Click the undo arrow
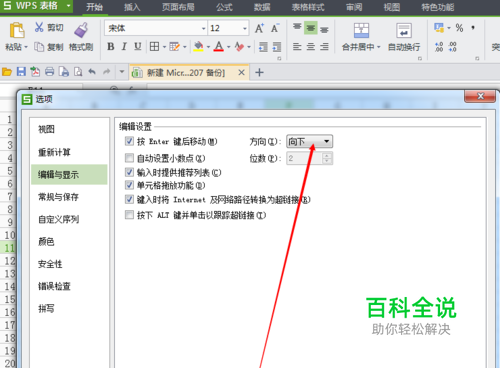The height and width of the screenshot is (368, 500). point(92,72)
